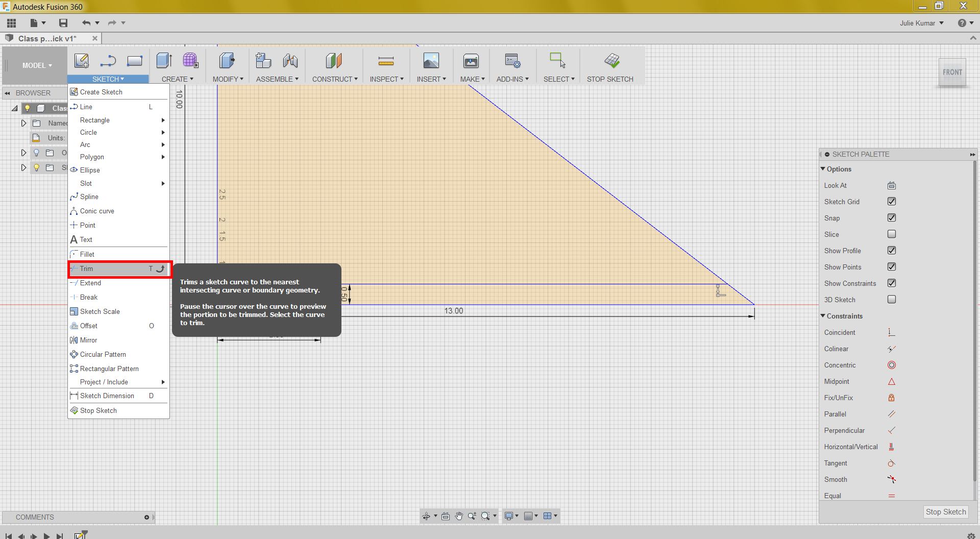
Task: Choose Fillet in the Sketch menu
Action: (x=118, y=254)
